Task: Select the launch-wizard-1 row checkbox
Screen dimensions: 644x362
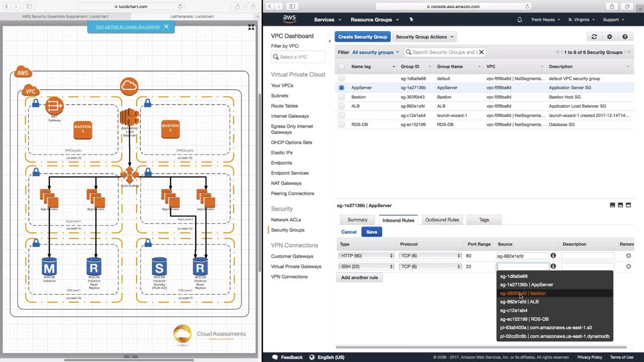Action: click(x=342, y=115)
